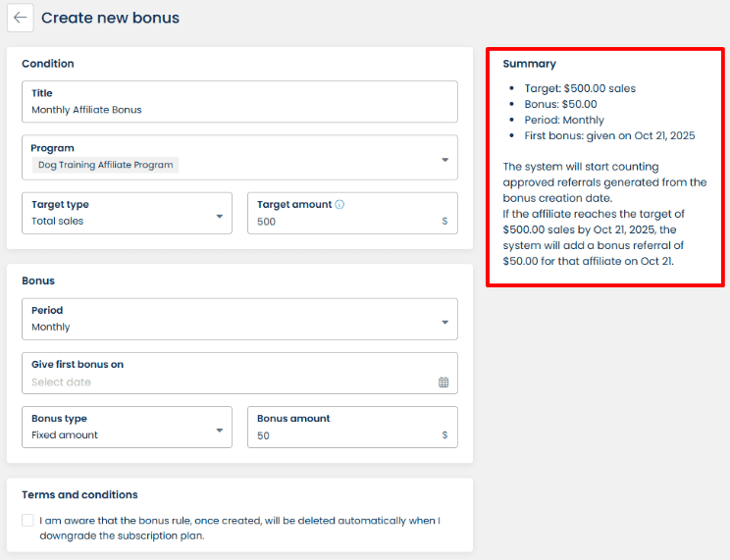Click the dollar sign in Target amount
This screenshot has width=730, height=560.
click(x=444, y=222)
